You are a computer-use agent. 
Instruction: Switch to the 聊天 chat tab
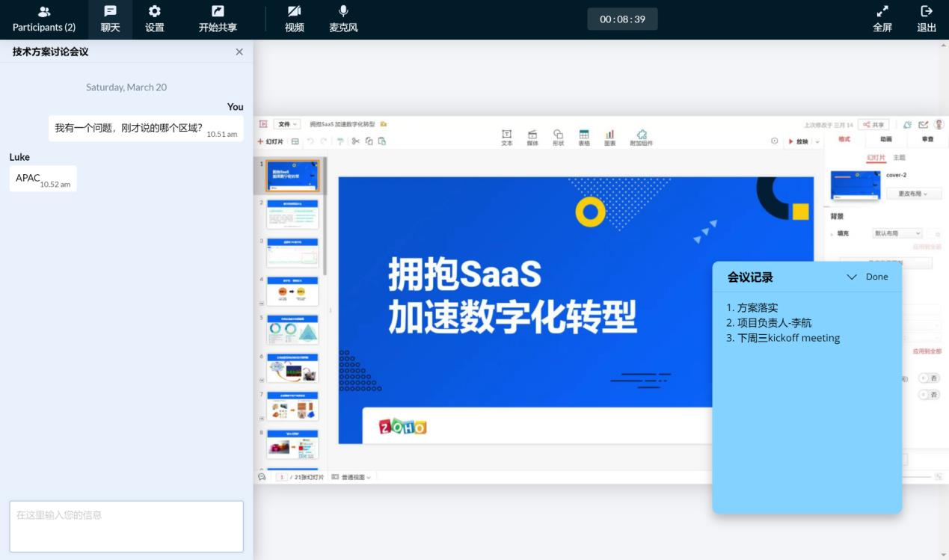110,19
